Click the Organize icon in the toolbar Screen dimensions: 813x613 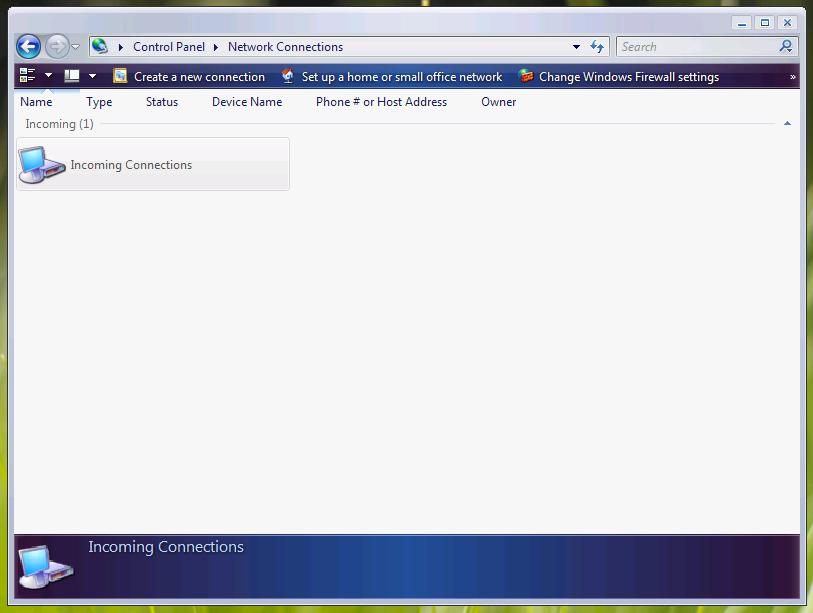27,76
